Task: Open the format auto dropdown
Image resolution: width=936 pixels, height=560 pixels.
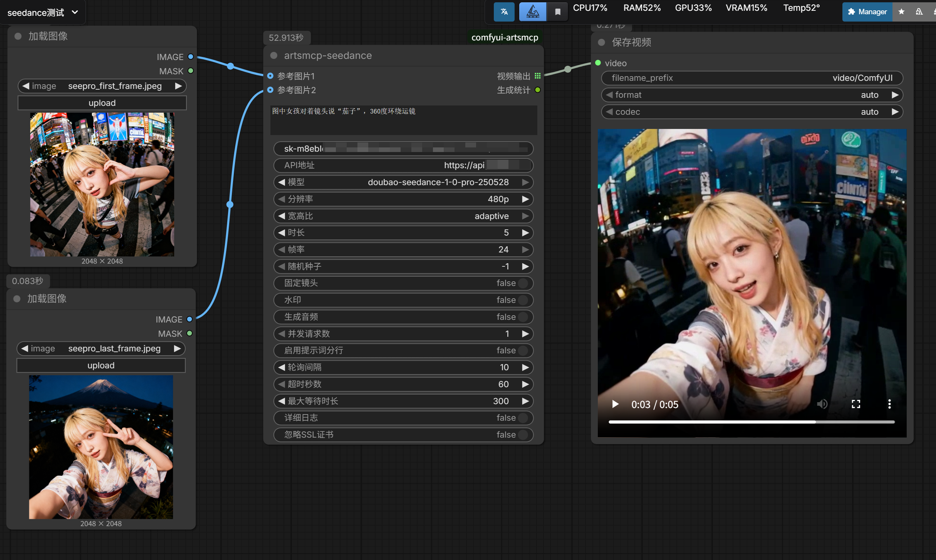Action: (x=751, y=95)
